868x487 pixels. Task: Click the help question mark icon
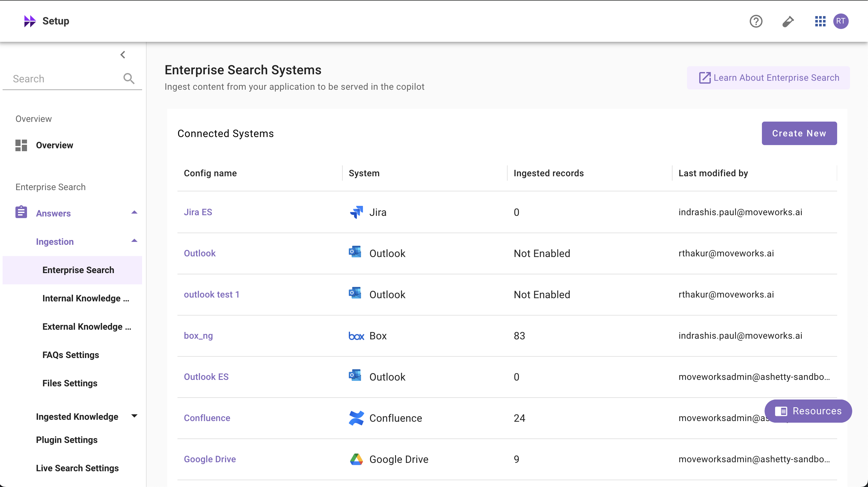[x=755, y=21]
